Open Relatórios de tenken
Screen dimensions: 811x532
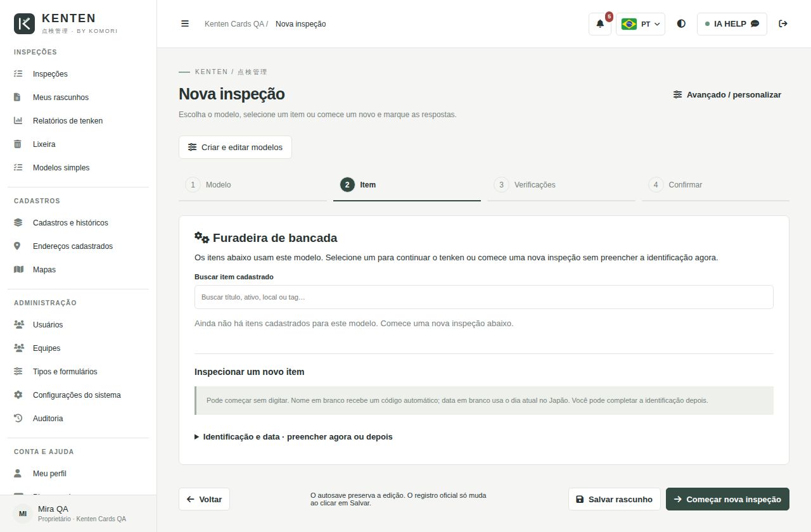[x=78, y=121]
